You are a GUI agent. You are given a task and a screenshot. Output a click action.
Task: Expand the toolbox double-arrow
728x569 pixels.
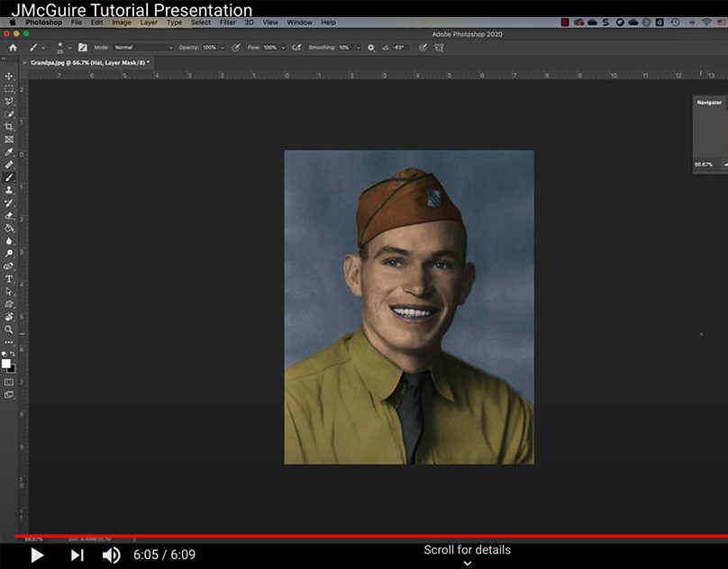(4, 59)
